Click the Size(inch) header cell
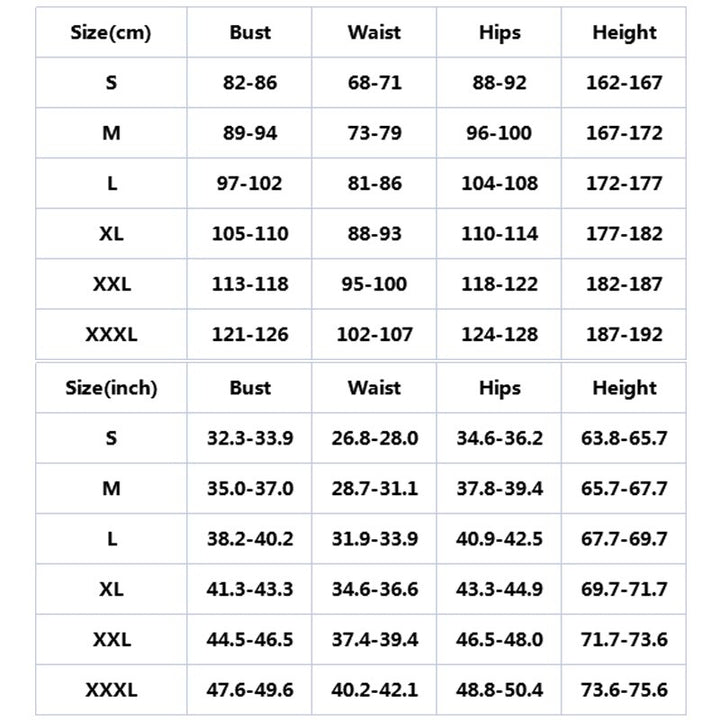The height and width of the screenshot is (720, 720). (x=111, y=388)
